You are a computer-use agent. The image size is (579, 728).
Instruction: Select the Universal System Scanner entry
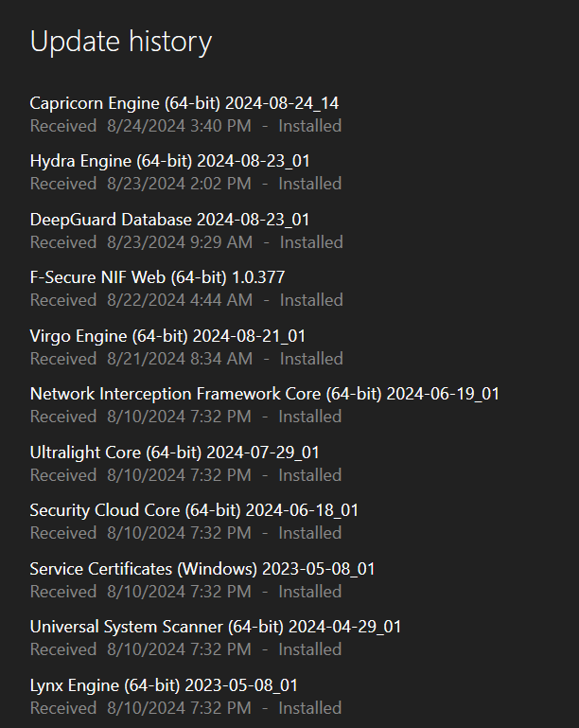(x=215, y=627)
